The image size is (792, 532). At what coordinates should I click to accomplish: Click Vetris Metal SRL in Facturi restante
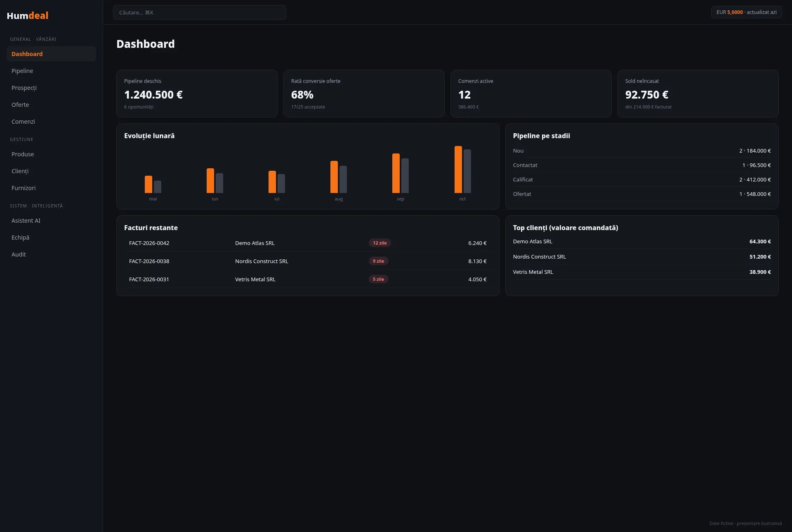255,280
